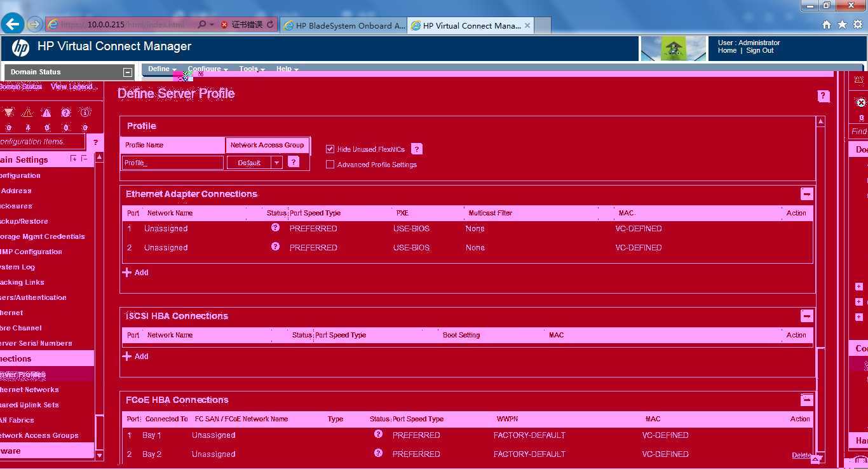Click sidebar scrollbar up arrow

[99, 157]
